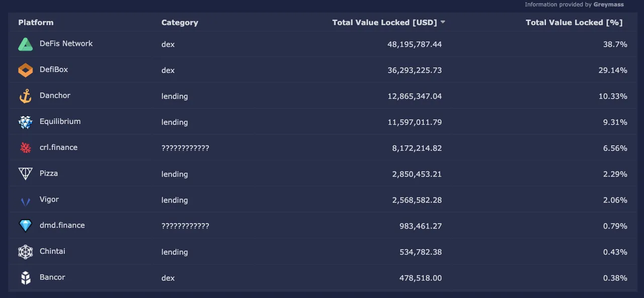644x298 pixels.
Task: Click the Bancor logo icon
Action: 26,278
